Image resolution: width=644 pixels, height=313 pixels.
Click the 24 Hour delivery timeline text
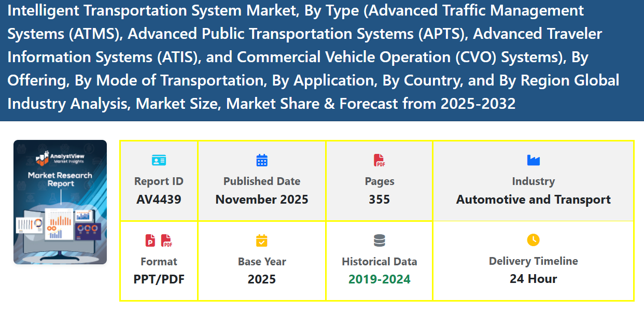coord(533,279)
